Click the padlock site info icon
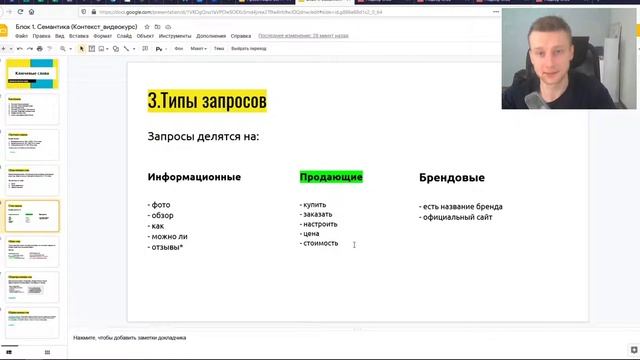 pos(93,12)
